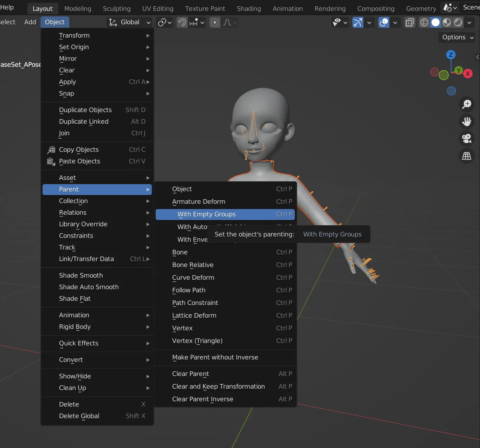Switch to Rendered viewport shading
This screenshot has width=480, height=448.
[x=458, y=22]
